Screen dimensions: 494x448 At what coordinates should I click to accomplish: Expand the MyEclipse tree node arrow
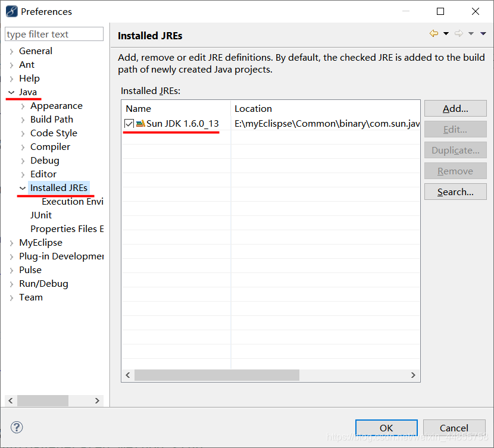coord(12,243)
